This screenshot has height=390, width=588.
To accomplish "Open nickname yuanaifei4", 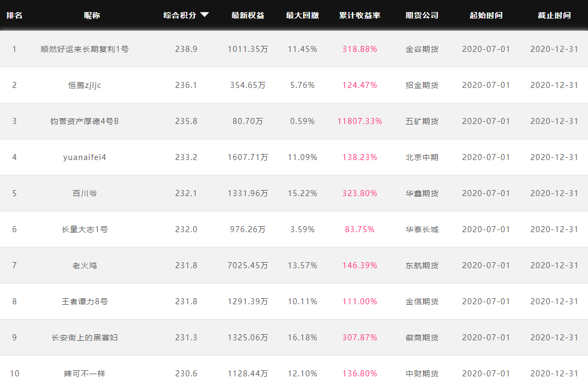I will tap(85, 157).
